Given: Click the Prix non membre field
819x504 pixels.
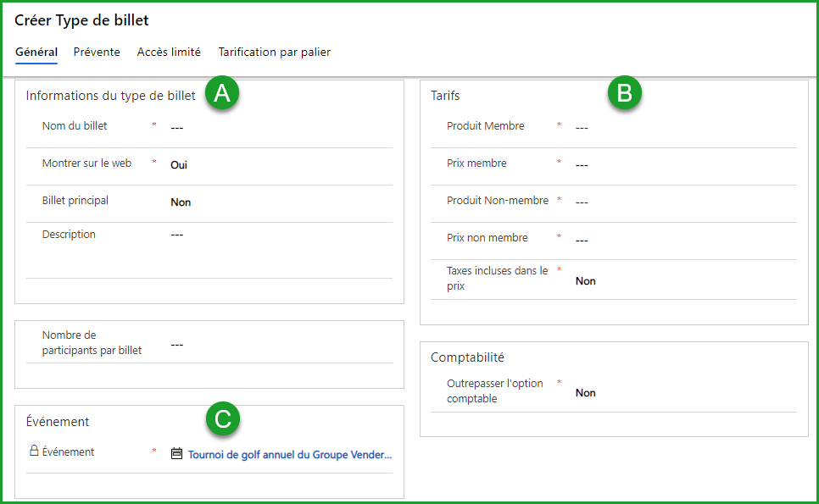Looking at the screenshot, I should coord(678,240).
